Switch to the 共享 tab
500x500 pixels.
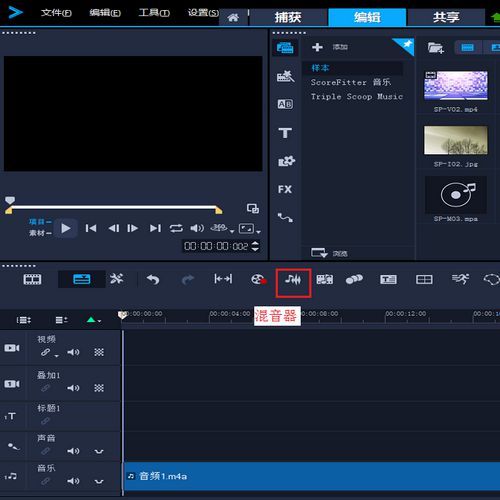(x=446, y=17)
